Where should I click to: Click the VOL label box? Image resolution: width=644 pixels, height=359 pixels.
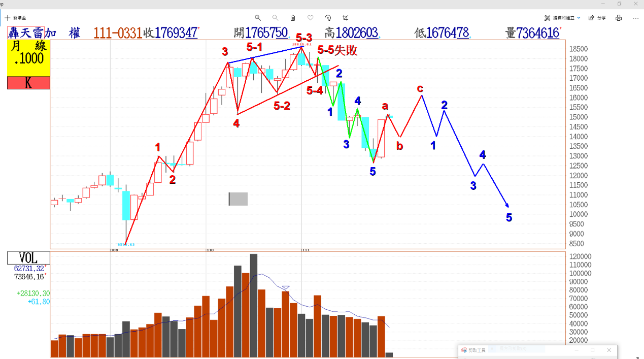pos(28,257)
